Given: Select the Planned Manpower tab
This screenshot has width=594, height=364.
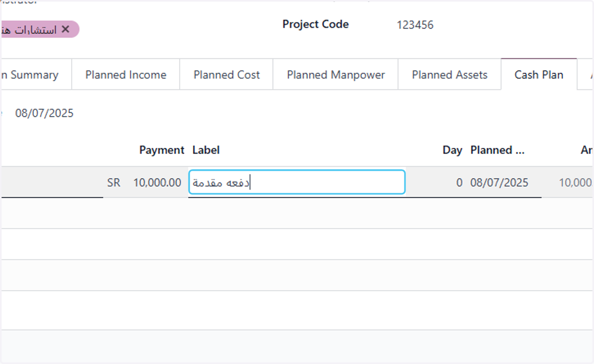Looking at the screenshot, I should (336, 75).
